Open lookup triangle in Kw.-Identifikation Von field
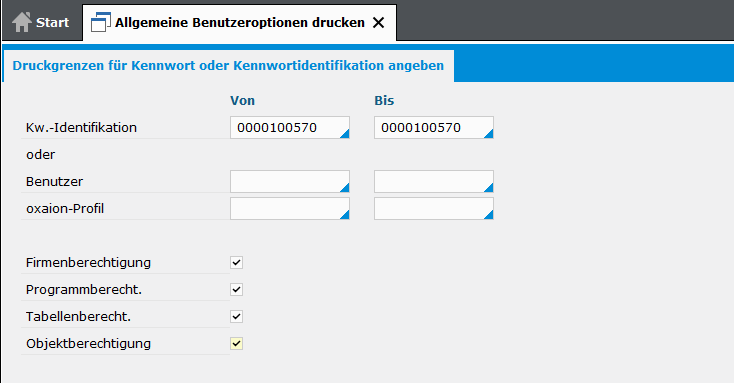734x383 pixels. click(x=345, y=134)
